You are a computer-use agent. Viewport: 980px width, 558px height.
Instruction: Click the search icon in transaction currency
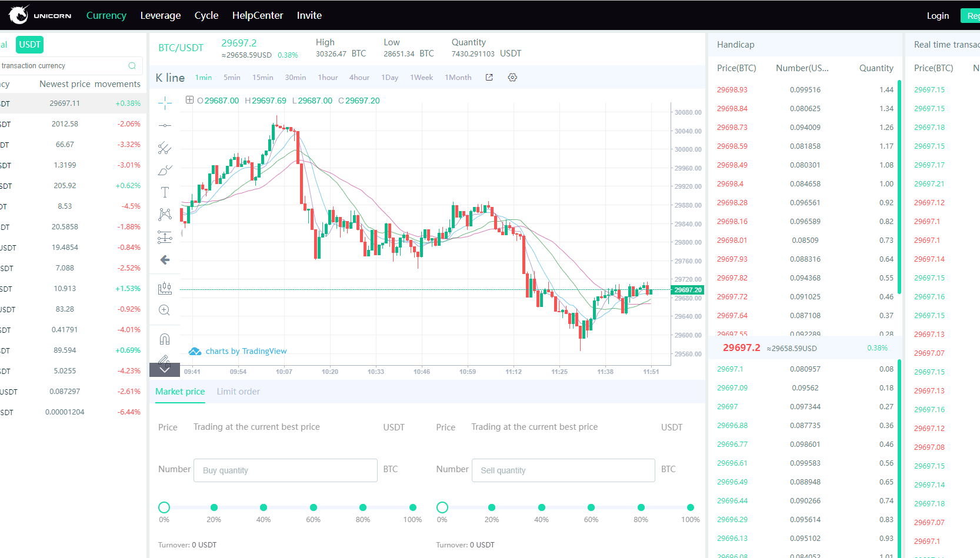[x=132, y=66]
